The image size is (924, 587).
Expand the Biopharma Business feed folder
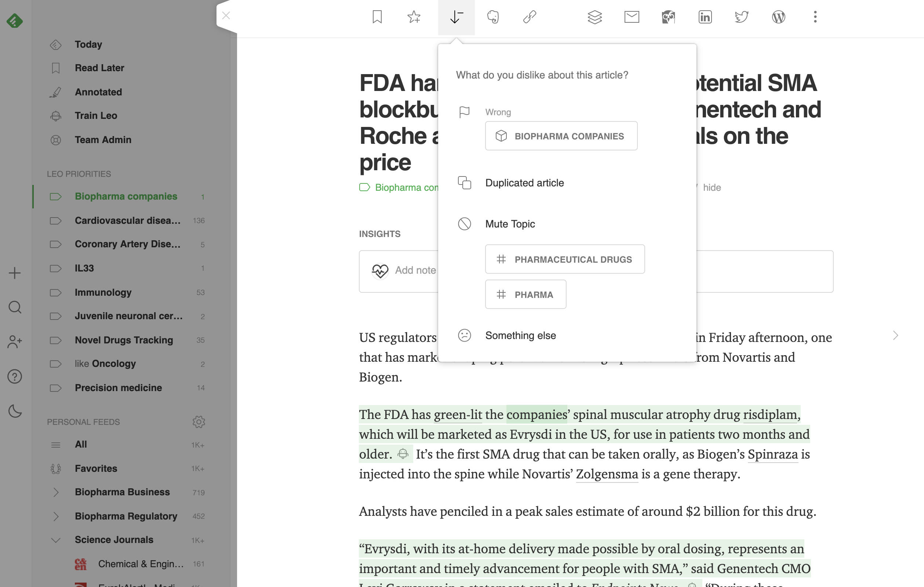pyautogui.click(x=56, y=492)
